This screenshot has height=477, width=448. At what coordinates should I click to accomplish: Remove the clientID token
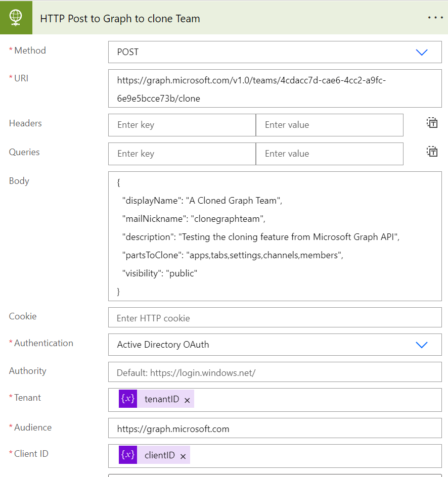[x=183, y=456]
